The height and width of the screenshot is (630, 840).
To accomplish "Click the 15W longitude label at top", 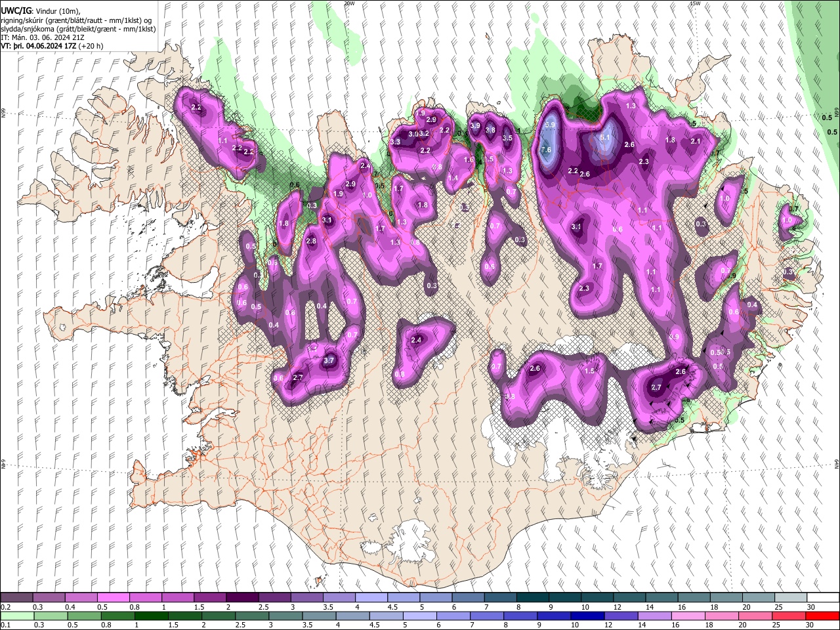I will click(695, 3).
